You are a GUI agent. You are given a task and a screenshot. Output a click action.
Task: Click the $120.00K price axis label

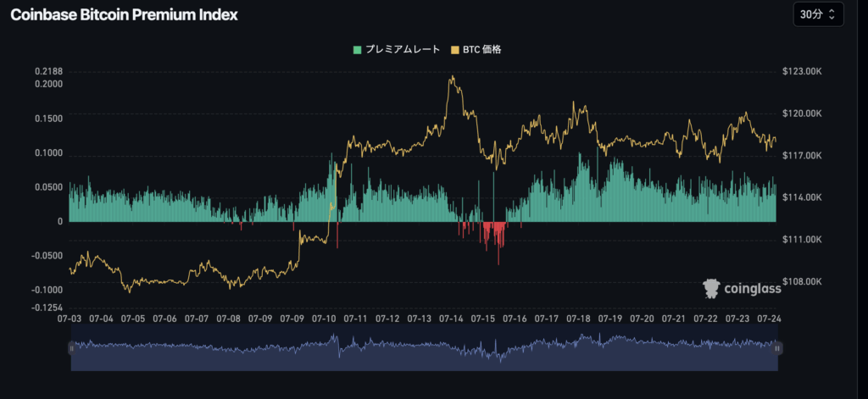801,114
